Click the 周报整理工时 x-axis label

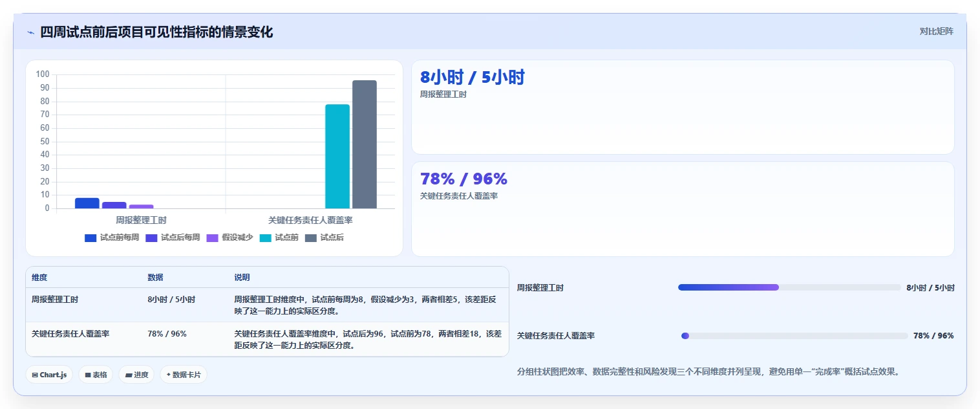141,220
